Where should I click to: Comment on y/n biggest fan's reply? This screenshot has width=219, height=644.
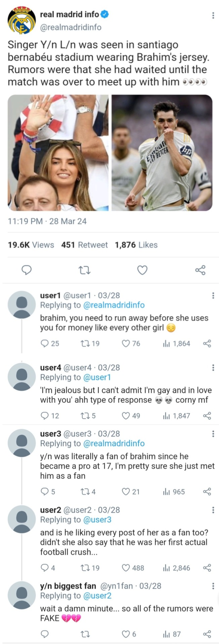tap(44, 634)
